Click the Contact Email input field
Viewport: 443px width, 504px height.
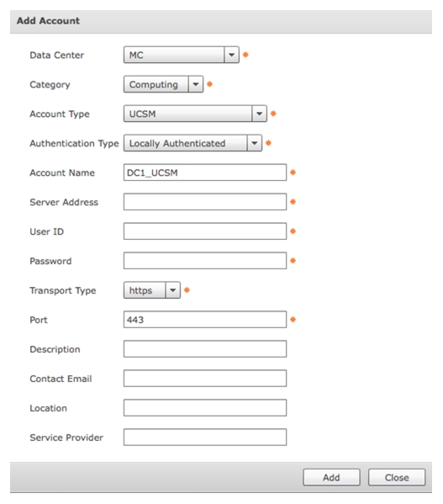click(205, 379)
